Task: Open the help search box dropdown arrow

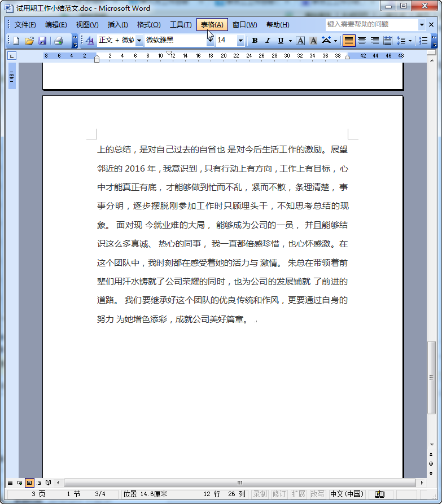Action: [x=422, y=24]
